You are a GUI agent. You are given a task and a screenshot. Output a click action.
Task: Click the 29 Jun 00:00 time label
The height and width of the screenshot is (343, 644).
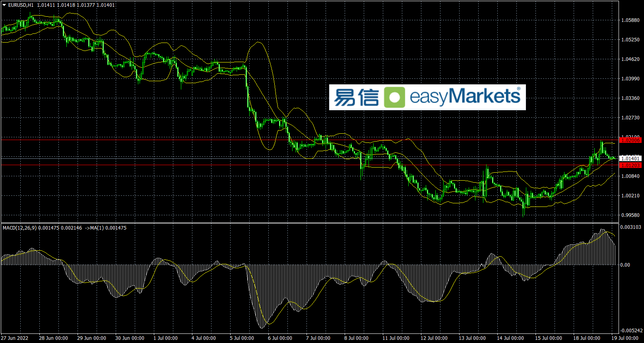coord(91,338)
